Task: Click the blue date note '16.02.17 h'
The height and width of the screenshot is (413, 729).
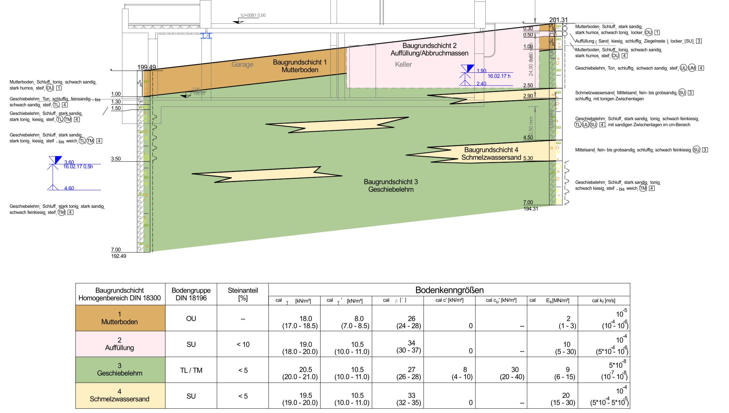Action: tap(499, 76)
